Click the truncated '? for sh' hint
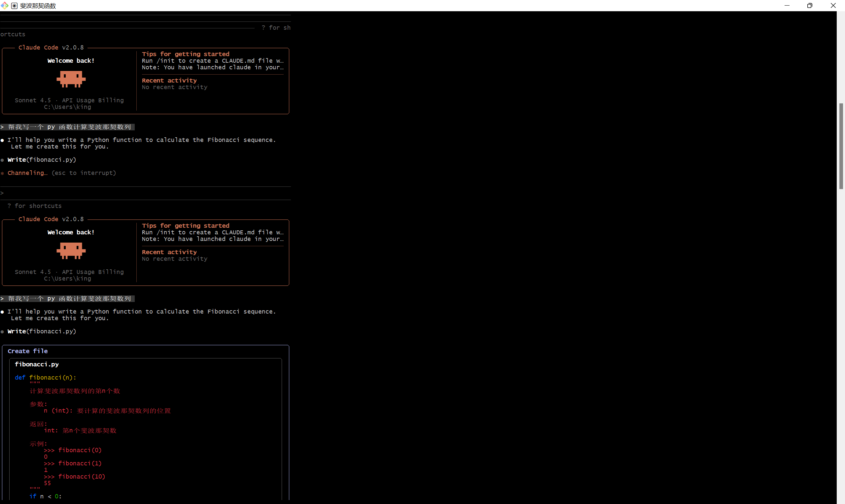The image size is (845, 504). (x=276, y=27)
